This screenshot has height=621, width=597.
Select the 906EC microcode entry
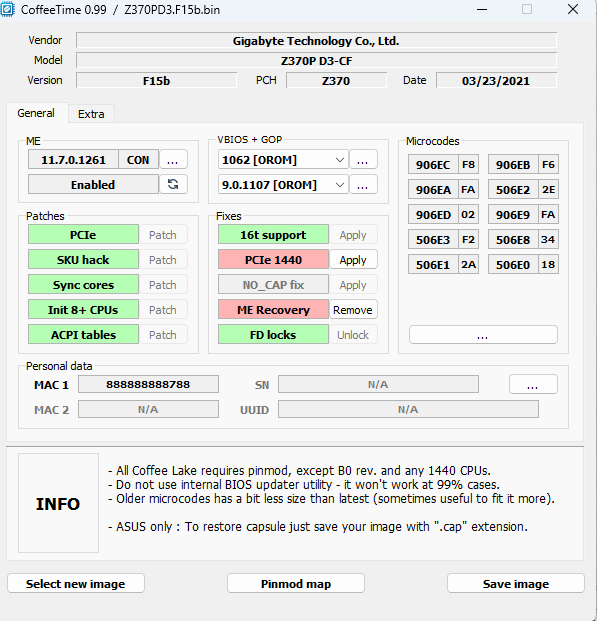coord(443,164)
